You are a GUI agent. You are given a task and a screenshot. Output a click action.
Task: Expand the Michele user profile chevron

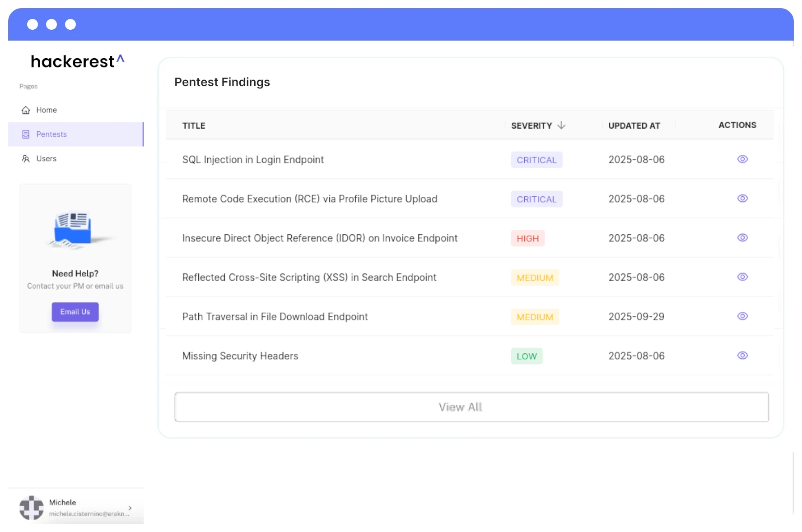click(x=130, y=508)
